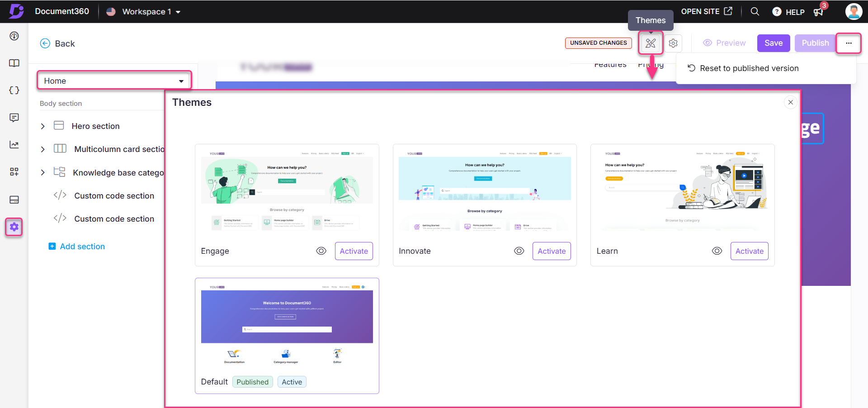868x408 pixels.
Task: Open the dashboard icon in left sidebar
Action: click(x=14, y=36)
